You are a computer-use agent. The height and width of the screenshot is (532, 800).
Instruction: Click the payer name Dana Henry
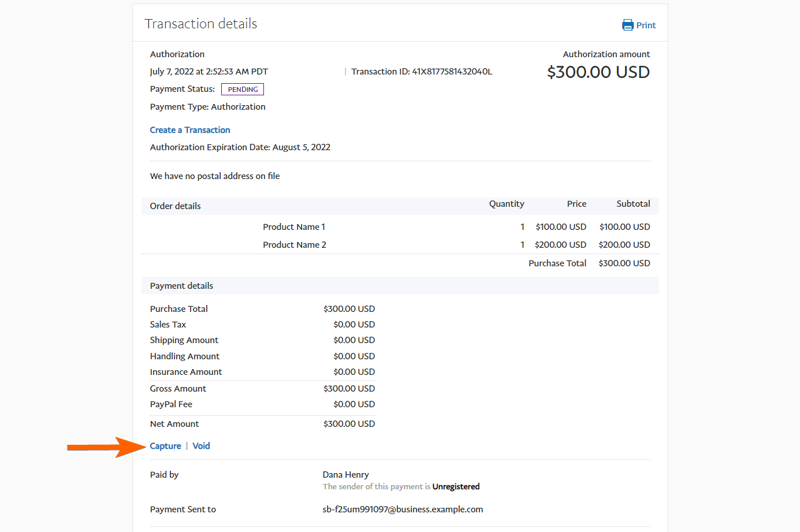pyautogui.click(x=345, y=475)
